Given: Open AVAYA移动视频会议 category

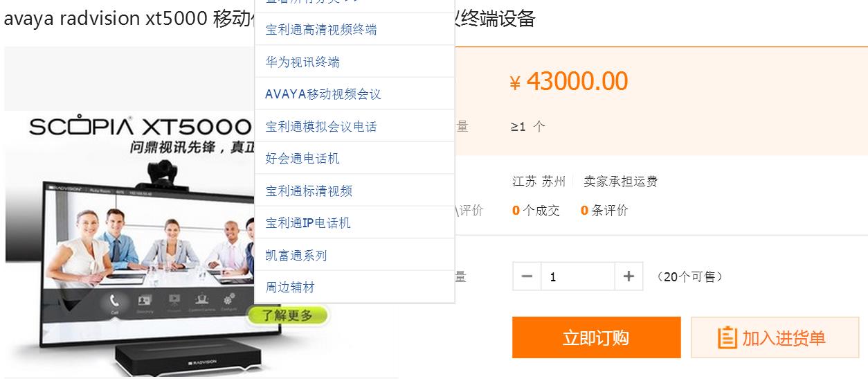Looking at the screenshot, I should [x=323, y=94].
